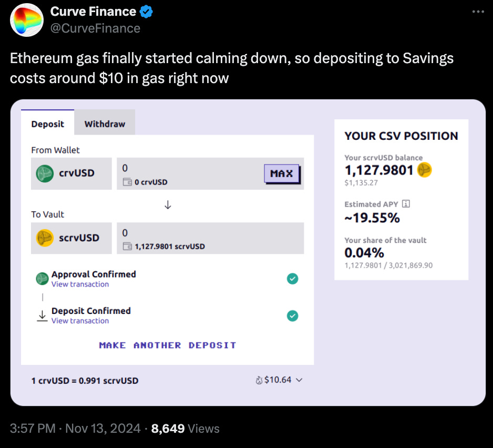Open the @CurveFinance handle link
493x448 pixels.
[x=95, y=28]
